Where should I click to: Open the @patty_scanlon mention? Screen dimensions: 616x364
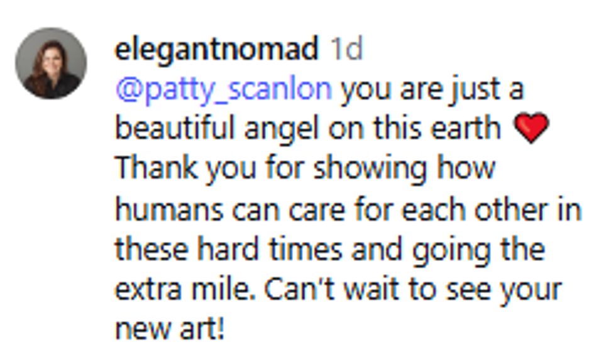pos(223,90)
